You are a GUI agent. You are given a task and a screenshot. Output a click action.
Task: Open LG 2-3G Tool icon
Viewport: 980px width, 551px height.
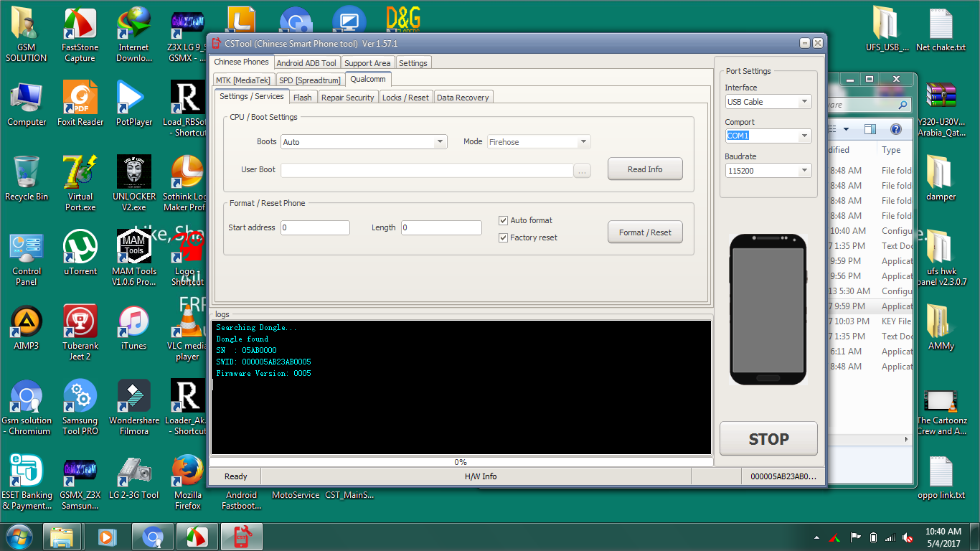pyautogui.click(x=134, y=476)
